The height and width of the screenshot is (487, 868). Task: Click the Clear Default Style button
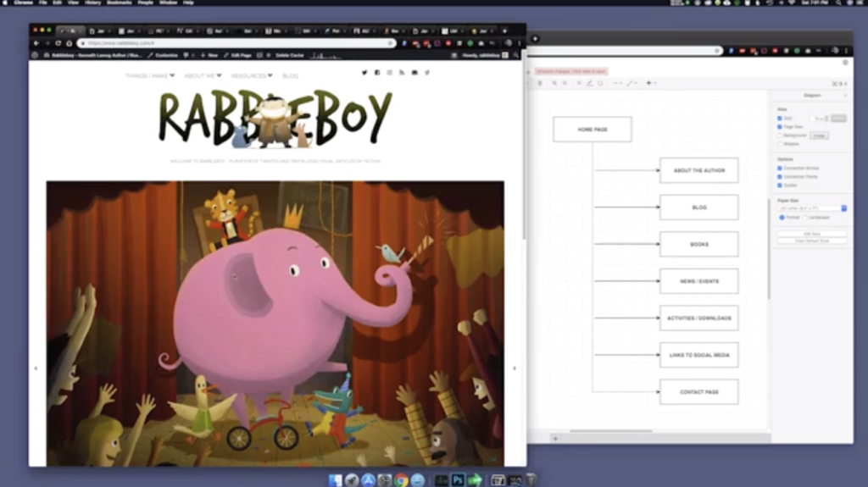point(811,241)
